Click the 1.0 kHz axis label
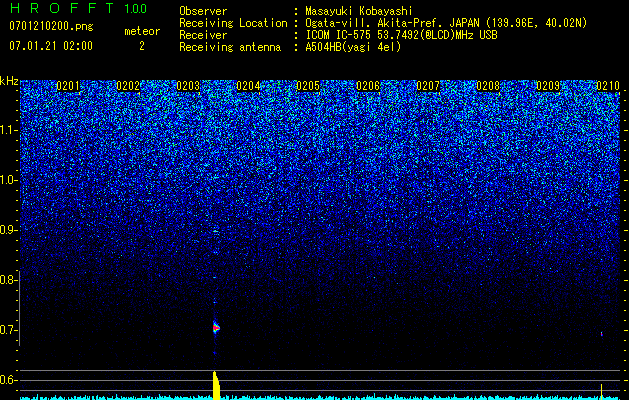The width and height of the screenshot is (629, 400). pyautogui.click(x=9, y=180)
